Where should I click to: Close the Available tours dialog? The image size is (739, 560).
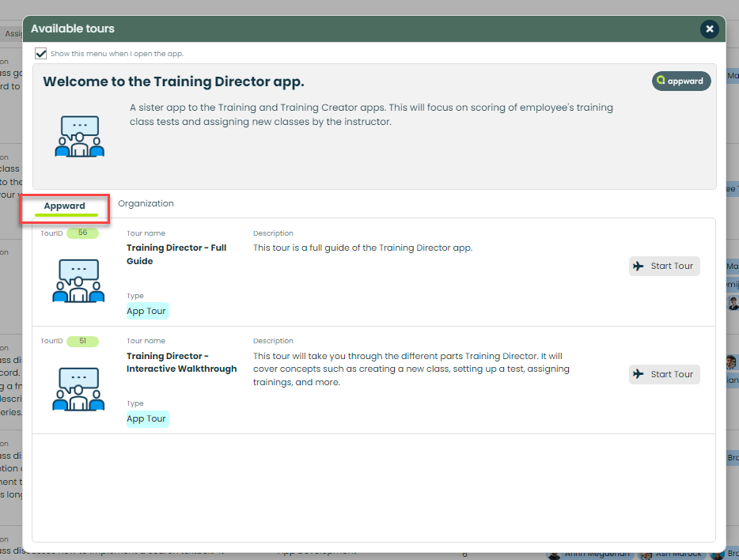[709, 29]
